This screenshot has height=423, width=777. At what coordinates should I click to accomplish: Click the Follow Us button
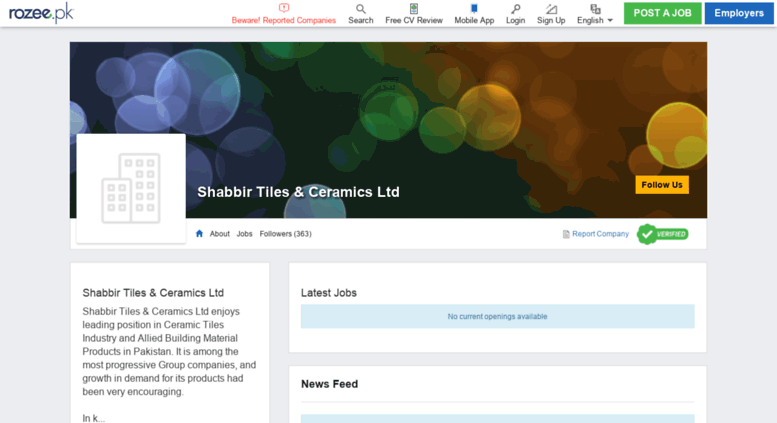pos(662,185)
